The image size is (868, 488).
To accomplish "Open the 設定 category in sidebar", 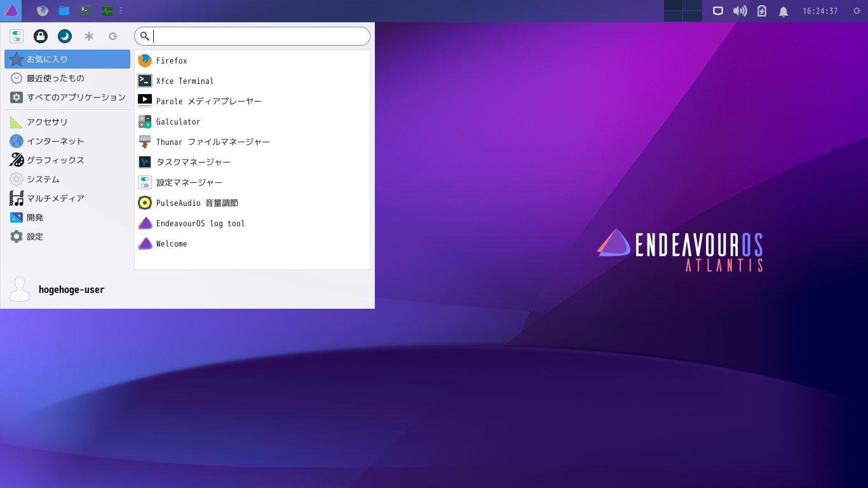I will [67, 236].
